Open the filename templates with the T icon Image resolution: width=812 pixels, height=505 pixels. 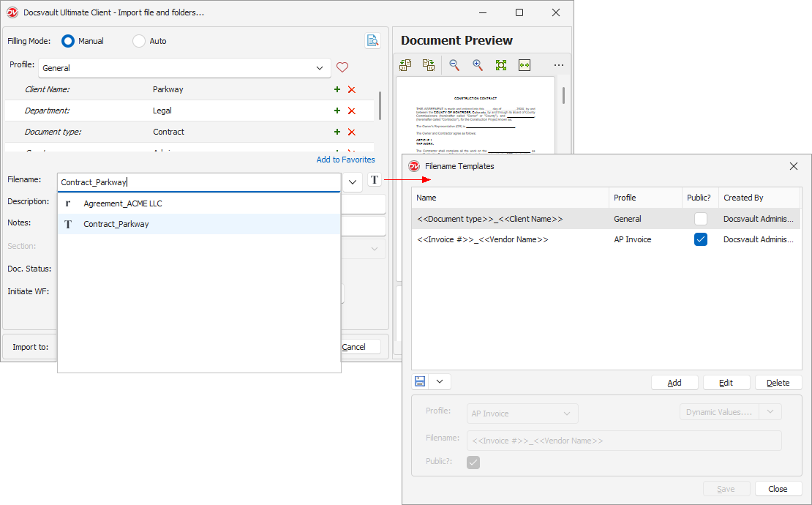point(375,179)
